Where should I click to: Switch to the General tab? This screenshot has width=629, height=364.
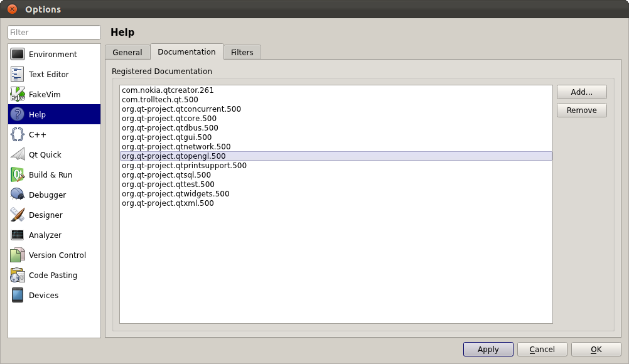(x=127, y=53)
